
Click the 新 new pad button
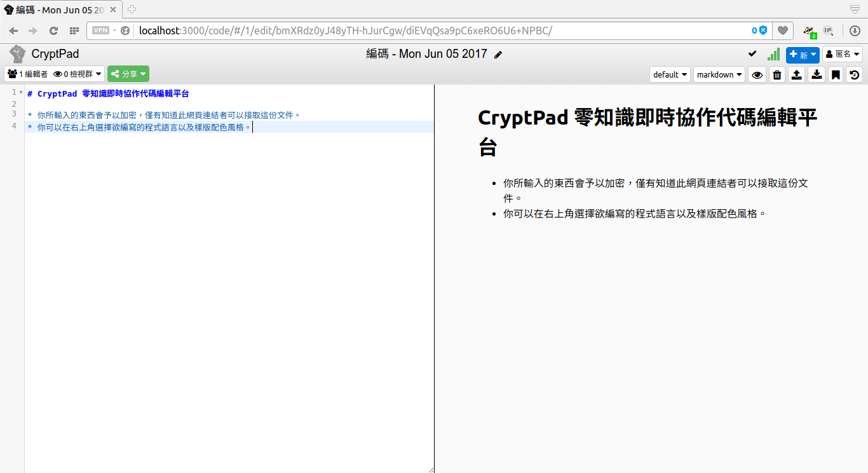click(802, 55)
